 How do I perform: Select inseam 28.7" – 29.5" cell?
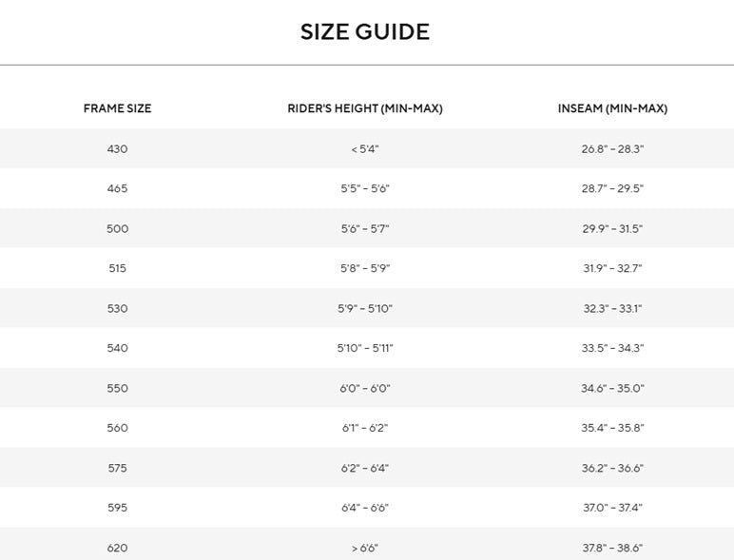tap(612, 188)
